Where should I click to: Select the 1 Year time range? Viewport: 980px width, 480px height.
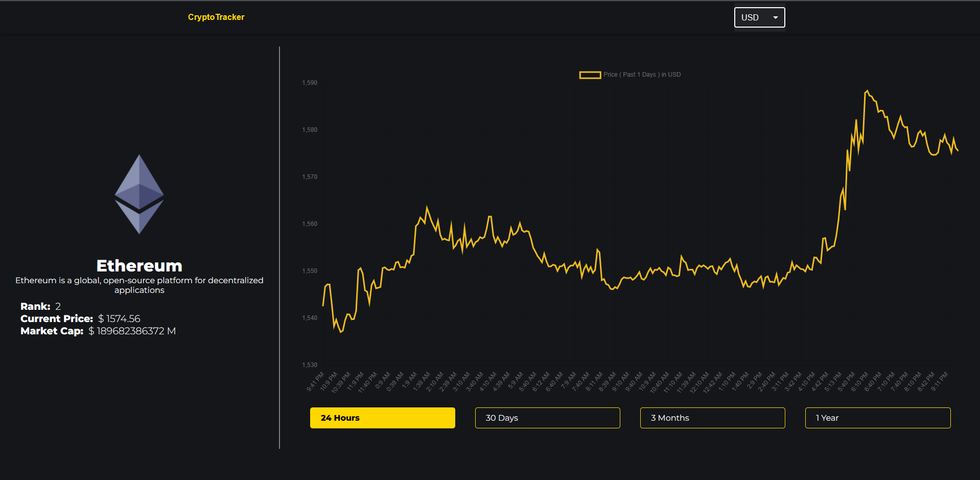(x=877, y=418)
